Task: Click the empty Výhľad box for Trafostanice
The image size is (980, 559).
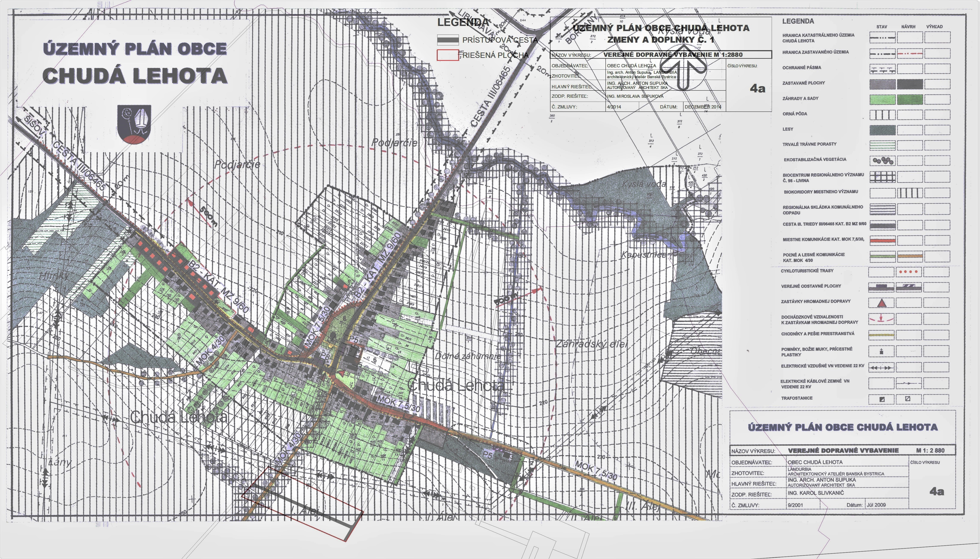Action: click(936, 399)
